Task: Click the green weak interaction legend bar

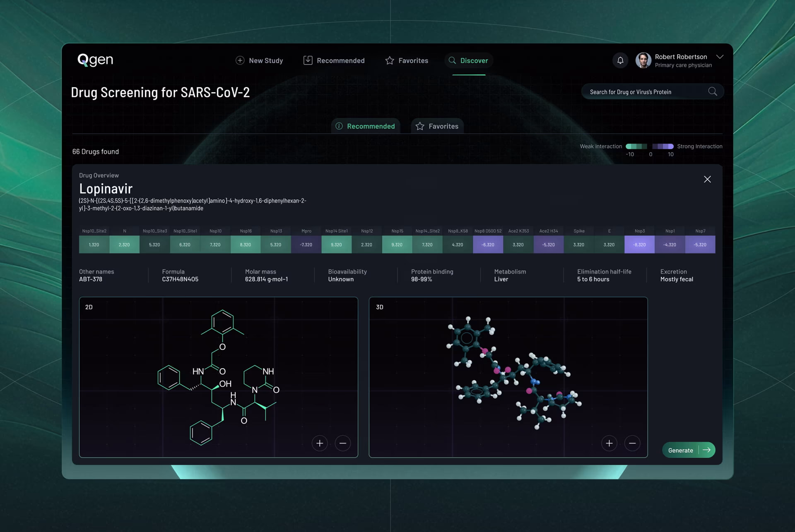Action: [x=636, y=146]
